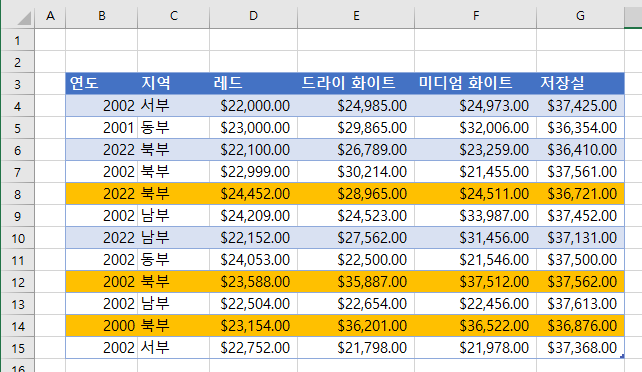Click the table resize handle corner
Image resolution: width=642 pixels, height=372 pixels.
tap(622, 356)
